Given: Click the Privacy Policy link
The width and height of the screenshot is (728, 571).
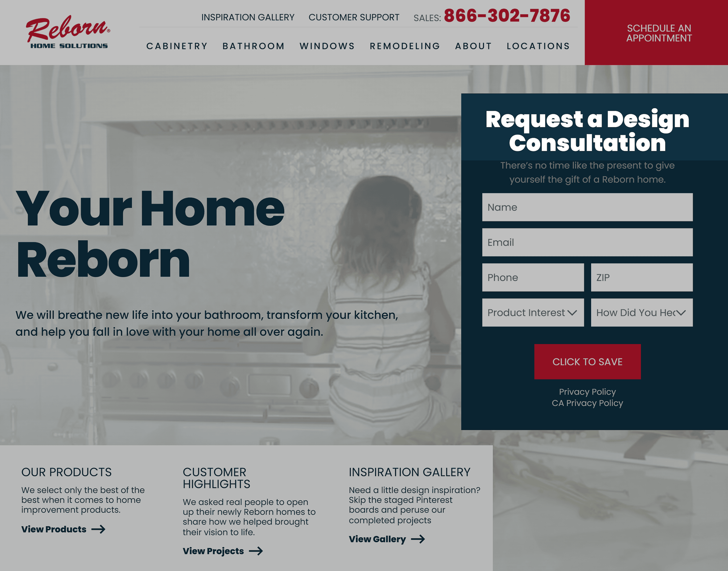Looking at the screenshot, I should tap(587, 391).
